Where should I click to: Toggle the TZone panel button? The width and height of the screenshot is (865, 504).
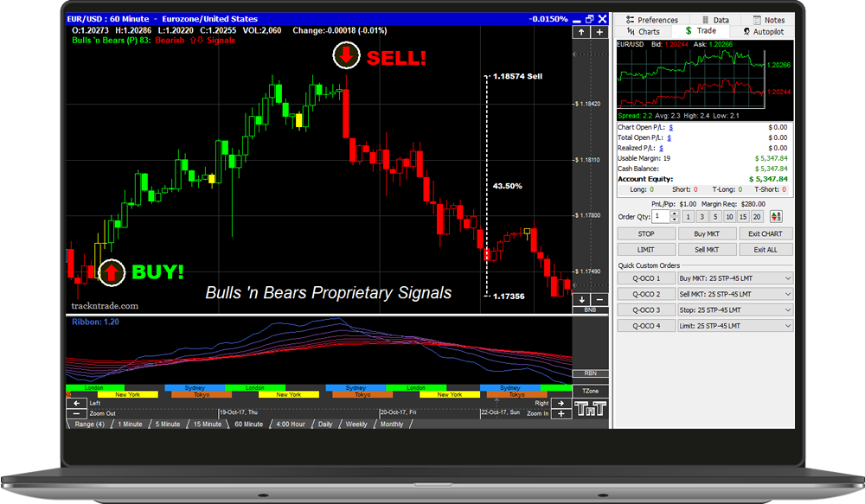[x=590, y=391]
